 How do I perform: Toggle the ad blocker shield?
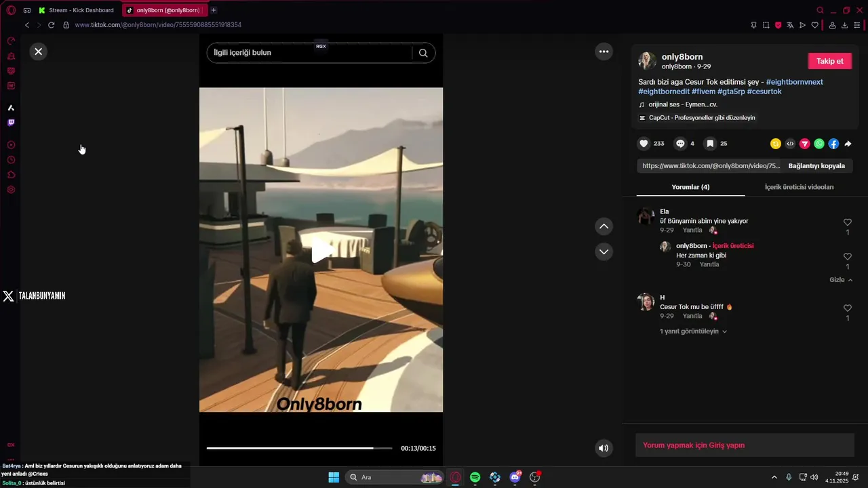778,25
